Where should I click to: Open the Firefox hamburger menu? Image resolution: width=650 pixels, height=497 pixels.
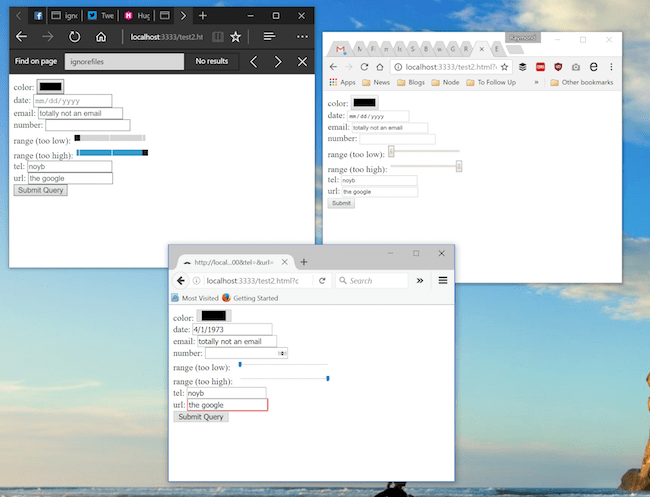[x=443, y=281]
